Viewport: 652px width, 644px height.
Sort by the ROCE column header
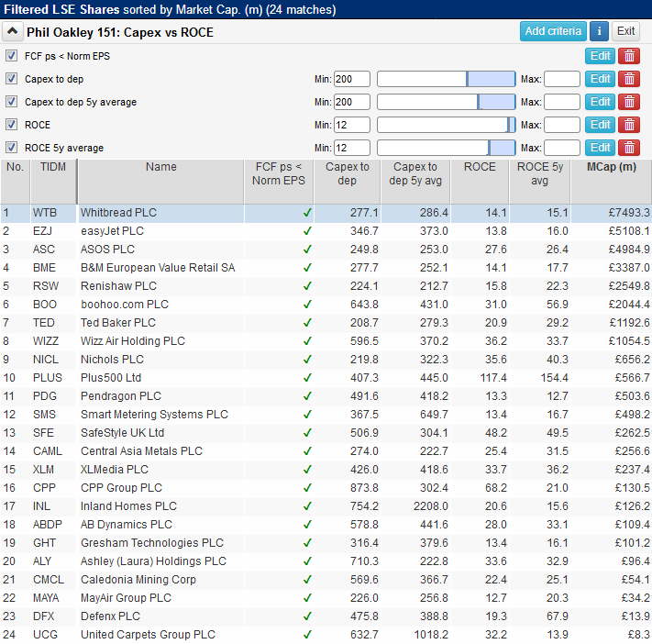480,182
